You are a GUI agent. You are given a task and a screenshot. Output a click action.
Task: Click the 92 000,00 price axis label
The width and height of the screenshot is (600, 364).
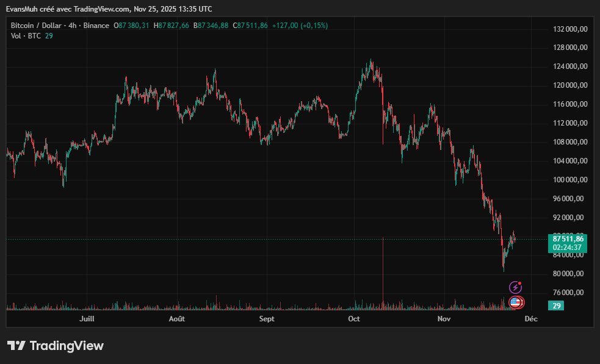tap(569, 218)
